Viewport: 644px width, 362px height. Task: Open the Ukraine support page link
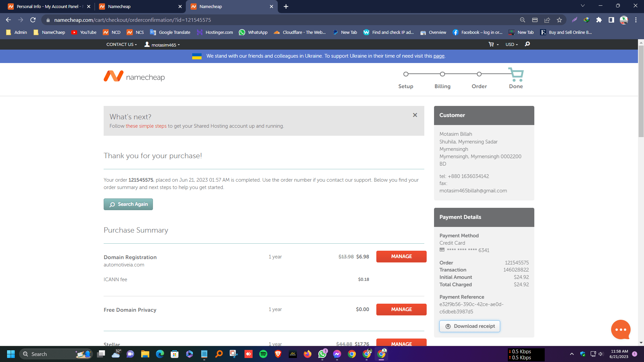(439, 56)
